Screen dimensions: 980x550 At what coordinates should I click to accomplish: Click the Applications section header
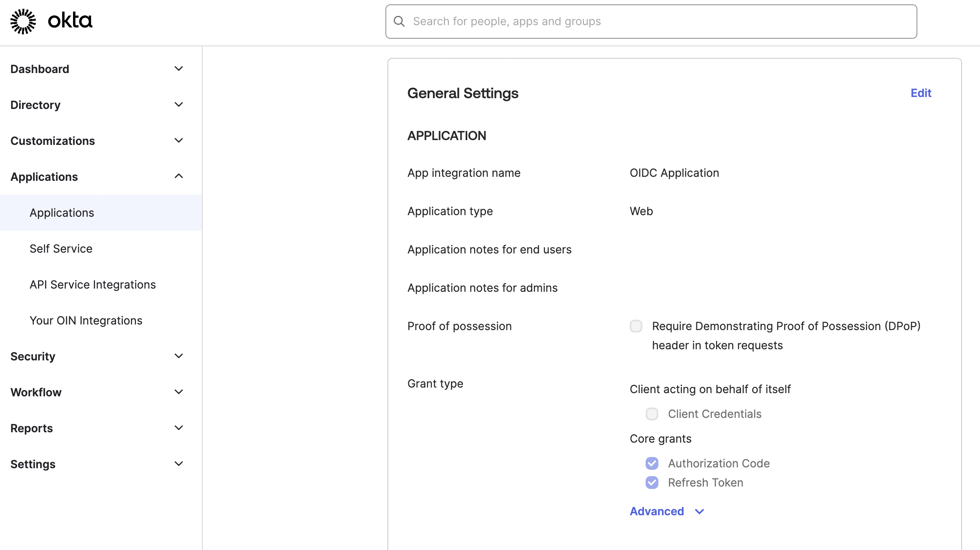[44, 177]
